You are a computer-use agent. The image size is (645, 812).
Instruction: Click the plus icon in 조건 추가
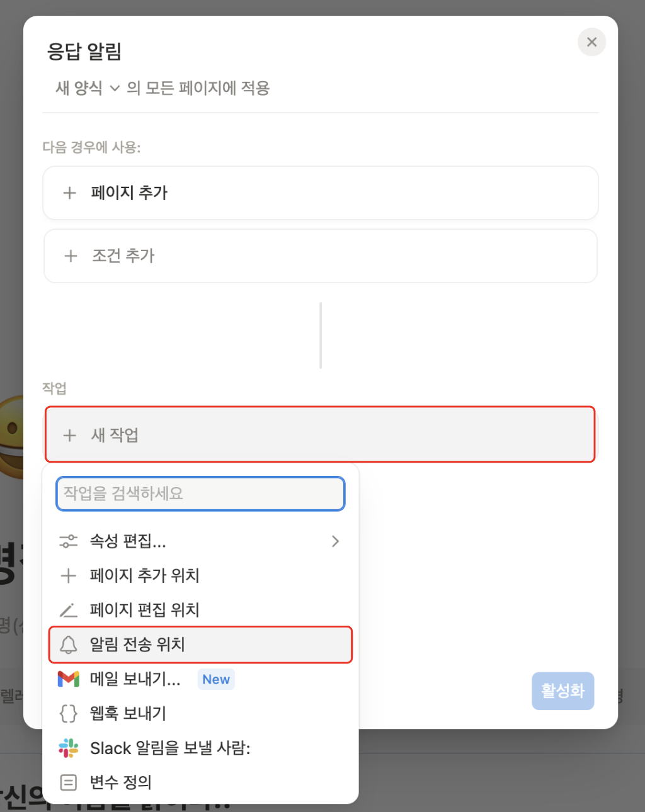(71, 256)
